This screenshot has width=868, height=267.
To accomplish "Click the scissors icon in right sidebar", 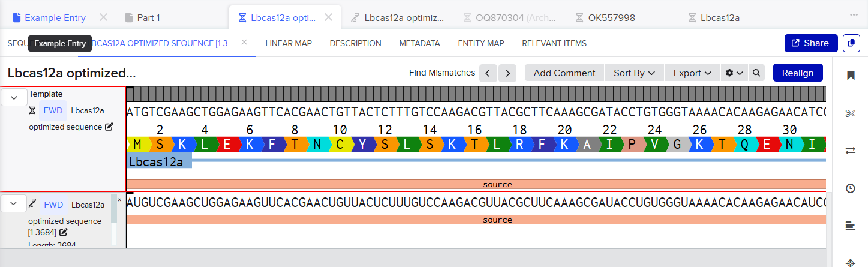I will point(850,113).
